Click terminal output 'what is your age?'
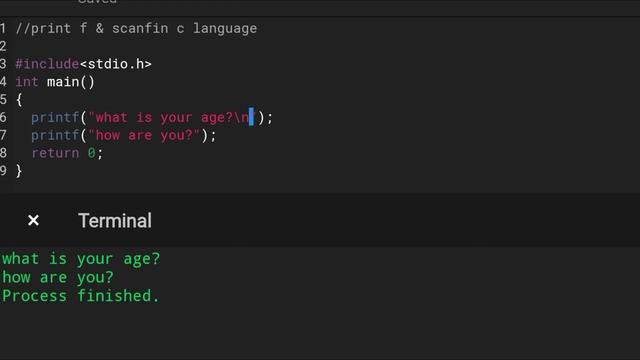Screen dimensions: 640x360 tap(81, 259)
